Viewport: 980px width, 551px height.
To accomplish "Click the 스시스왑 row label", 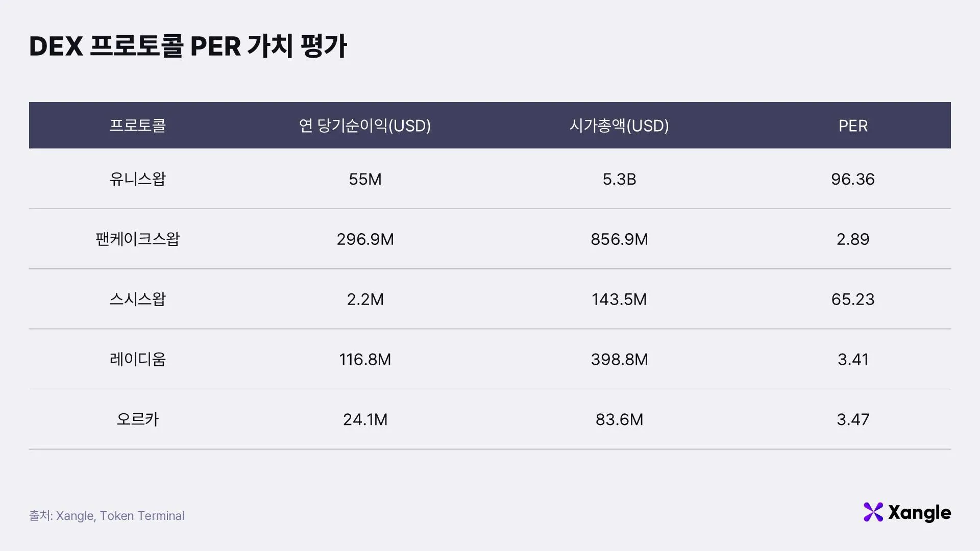I will click(x=138, y=299).
